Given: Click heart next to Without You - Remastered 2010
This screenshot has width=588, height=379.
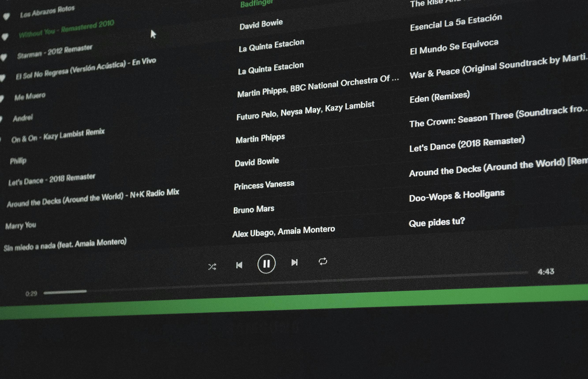Looking at the screenshot, I should click(x=5, y=37).
